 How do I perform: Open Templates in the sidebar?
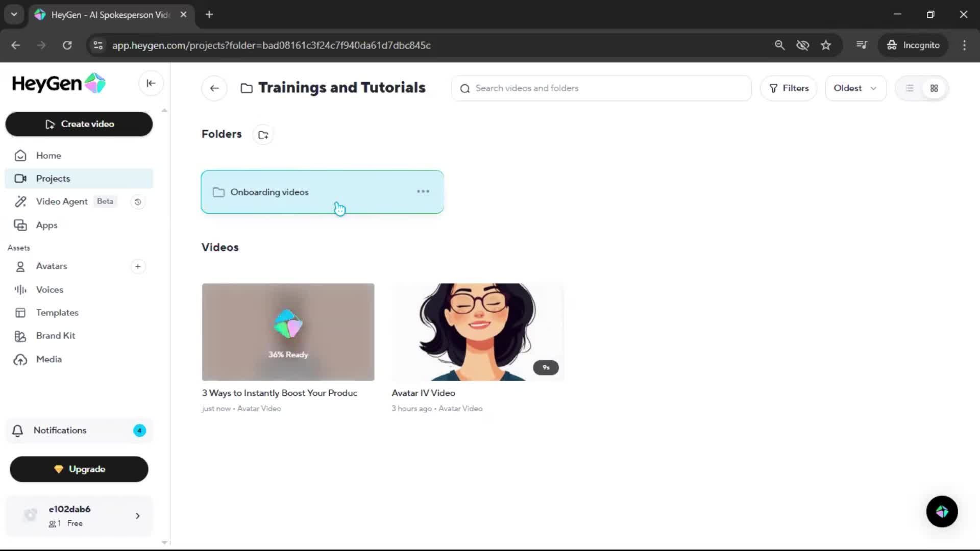click(57, 313)
